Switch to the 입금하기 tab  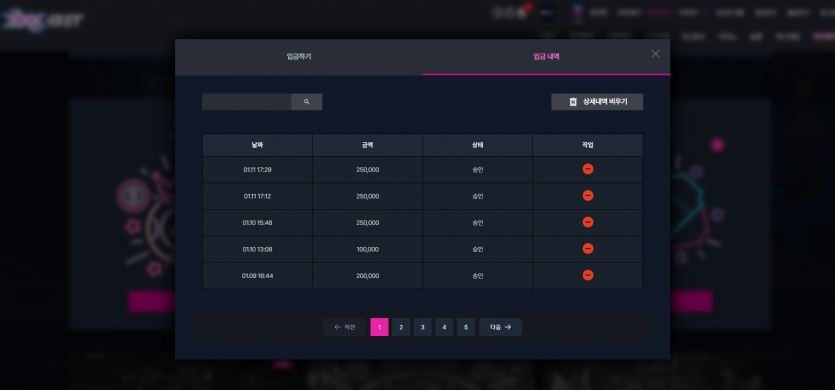[299, 56]
